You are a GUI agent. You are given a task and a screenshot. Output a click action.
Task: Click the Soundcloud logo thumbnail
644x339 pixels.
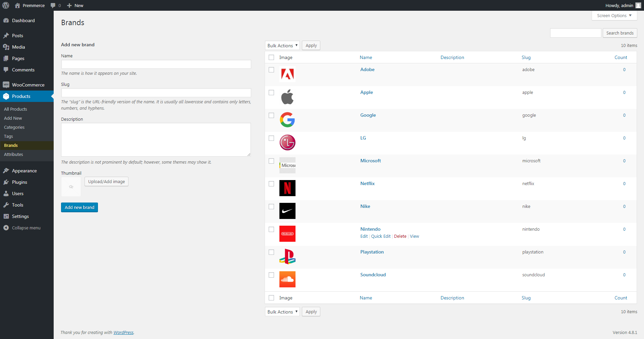click(287, 279)
